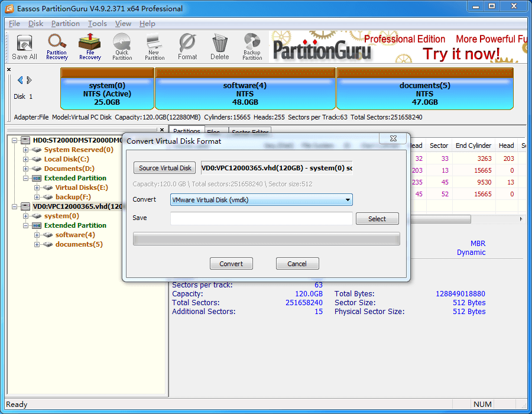This screenshot has width=532, height=414.
Task: Expand Documents(D:) tree node
Action: pos(25,169)
